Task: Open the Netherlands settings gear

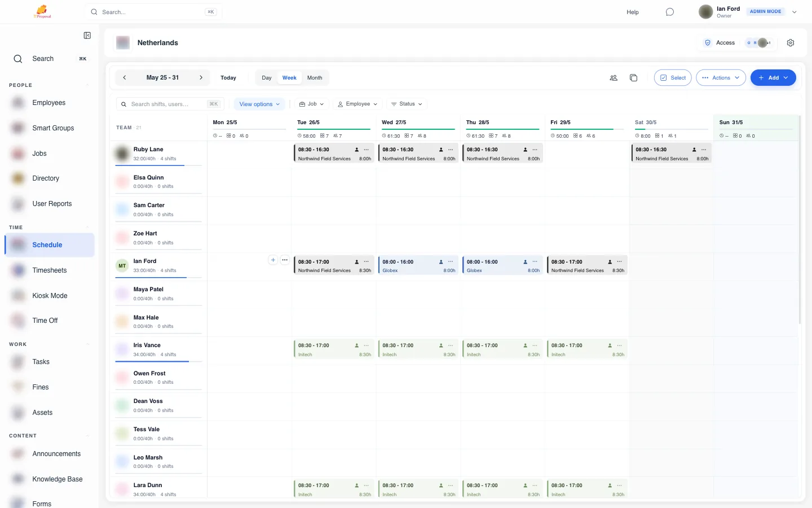Action: click(791, 43)
